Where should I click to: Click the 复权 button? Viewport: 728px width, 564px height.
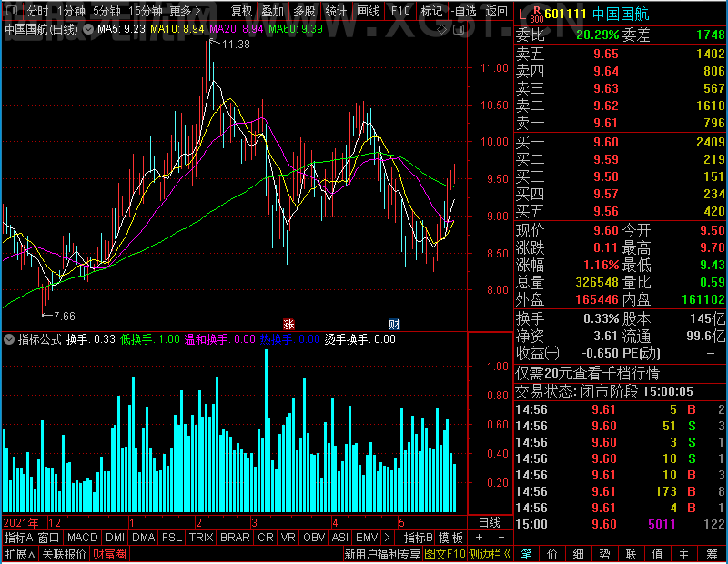coord(241,10)
